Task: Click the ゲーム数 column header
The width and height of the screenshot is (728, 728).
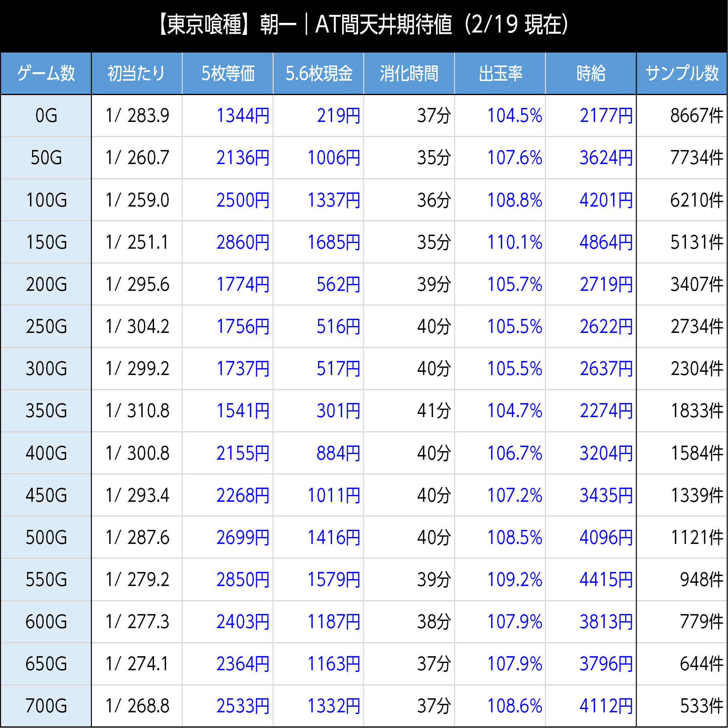Action: [x=46, y=73]
